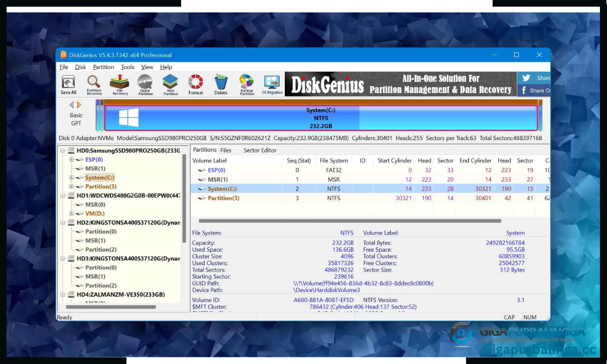Click the Used Space value 136.6GB
607x364 pixels.
click(343, 250)
